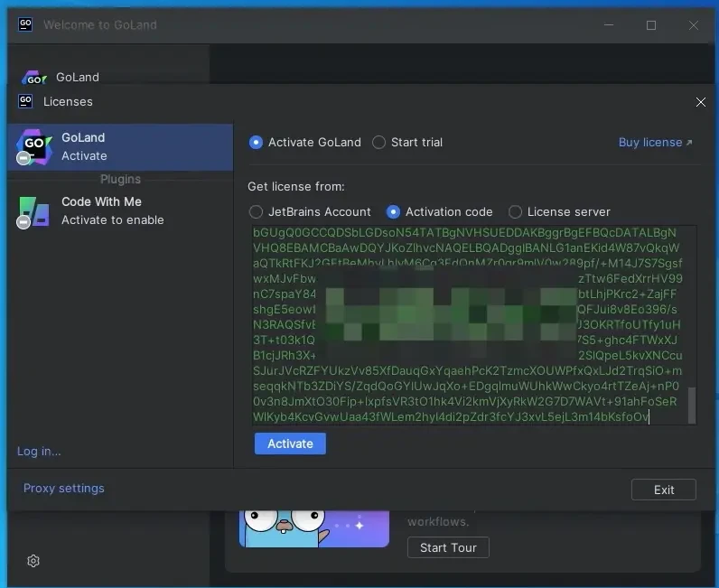Click the GoLand product icon in Licenses sidebar
Screen dimensions: 719x588
coord(33,146)
